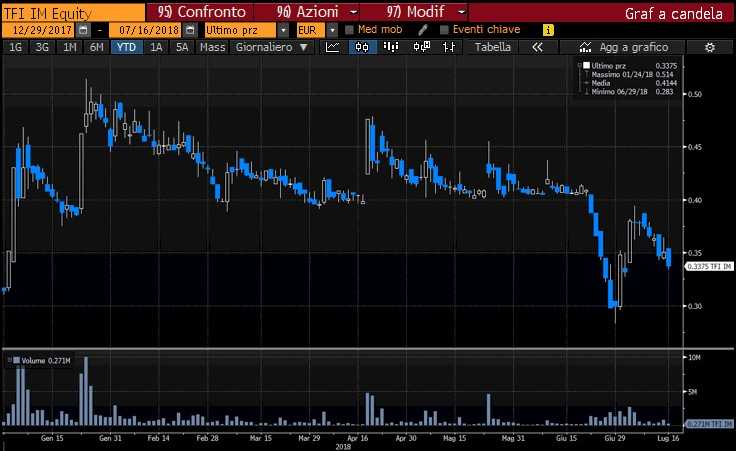Collapse panel with double left chevron
The width and height of the screenshot is (736, 451).
coord(537,47)
